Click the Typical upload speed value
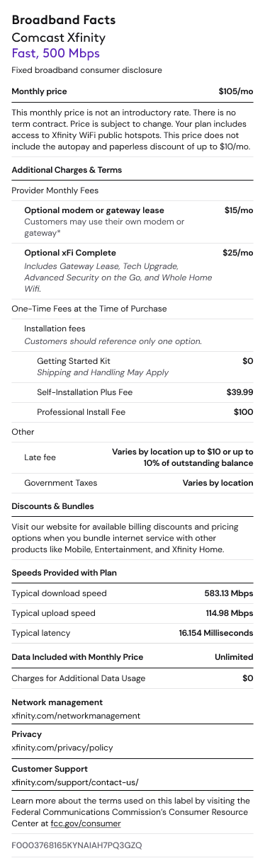This screenshot has width=265, height=868. [x=230, y=613]
